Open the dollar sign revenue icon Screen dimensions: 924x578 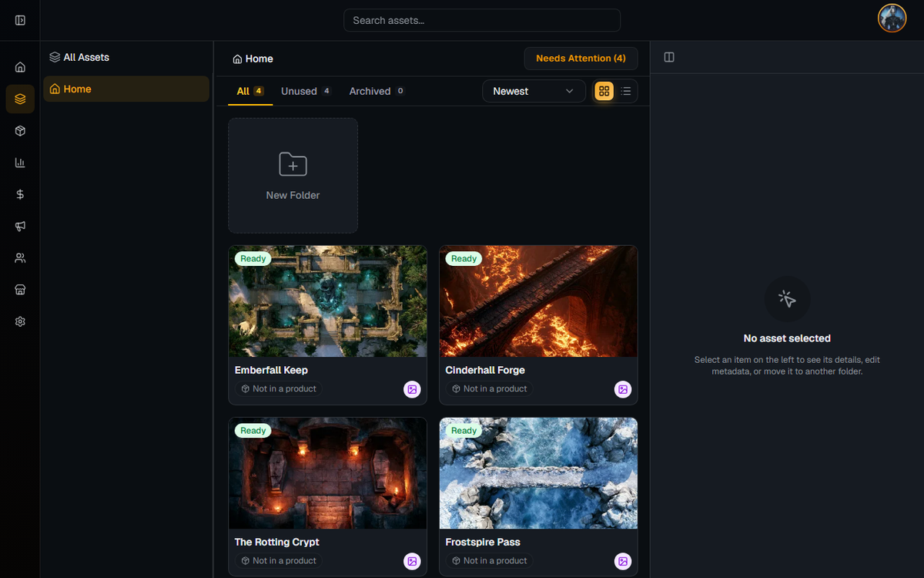click(20, 194)
